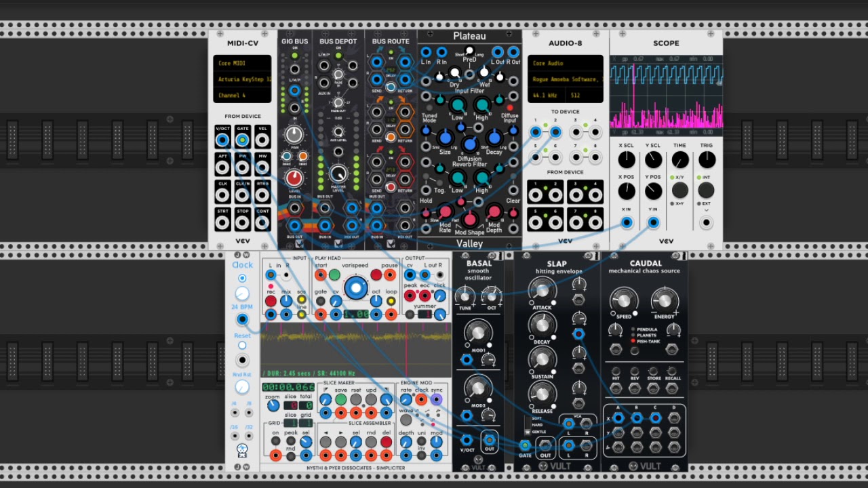Click the Plateau Size knob
The image size is (868, 488).
[445, 138]
